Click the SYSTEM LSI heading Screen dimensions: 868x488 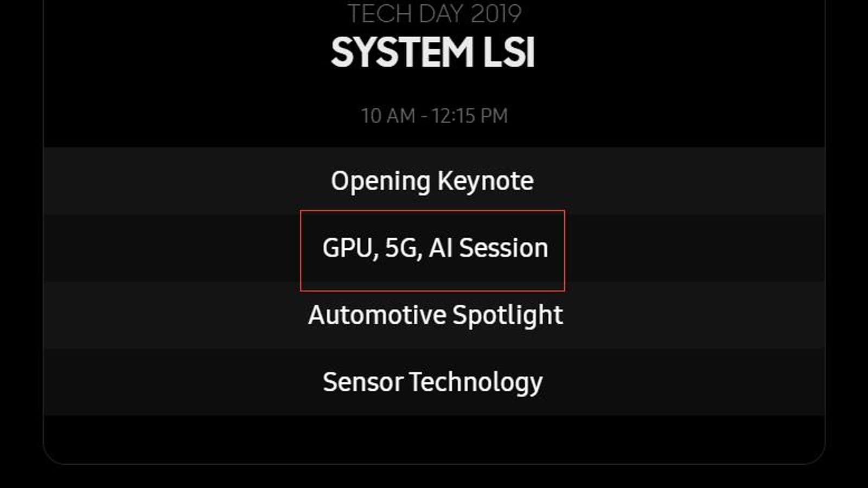[433, 53]
